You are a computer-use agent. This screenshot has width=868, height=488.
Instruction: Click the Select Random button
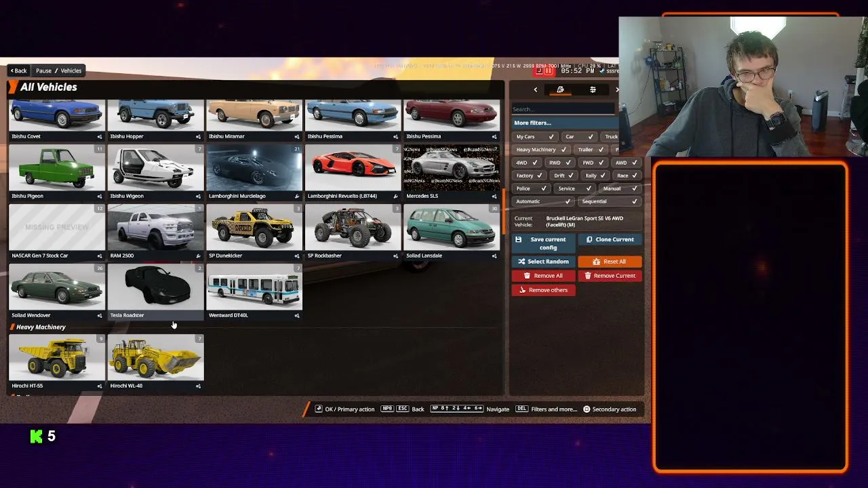[x=543, y=262]
